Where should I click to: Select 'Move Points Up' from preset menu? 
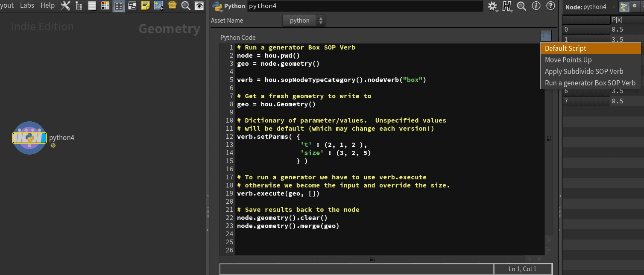(568, 60)
